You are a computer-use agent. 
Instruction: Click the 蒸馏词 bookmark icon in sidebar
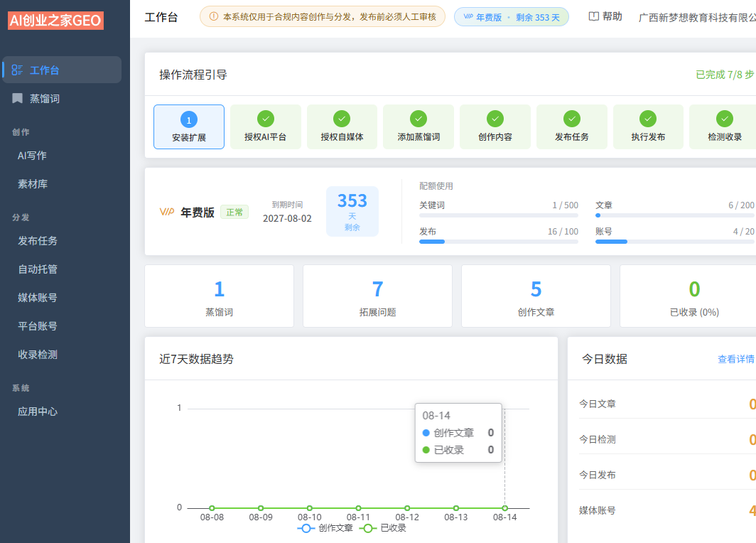pos(17,98)
